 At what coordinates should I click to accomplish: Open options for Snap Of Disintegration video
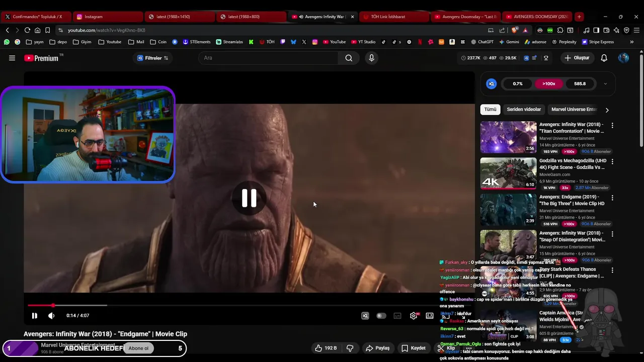(x=612, y=234)
